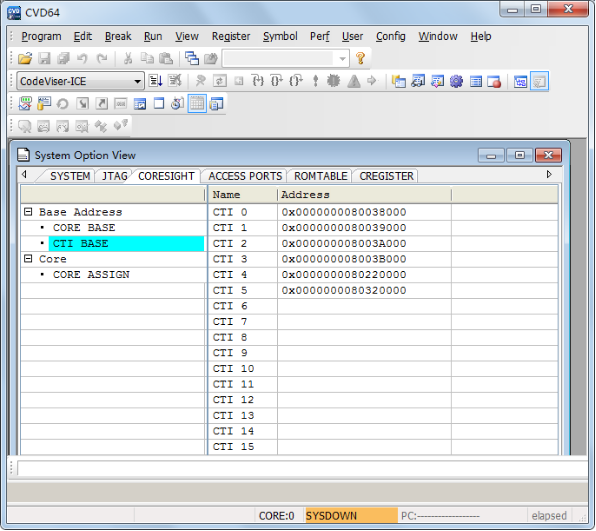Click the orange question mark help icon
This screenshot has height=531, width=596.
(x=360, y=59)
